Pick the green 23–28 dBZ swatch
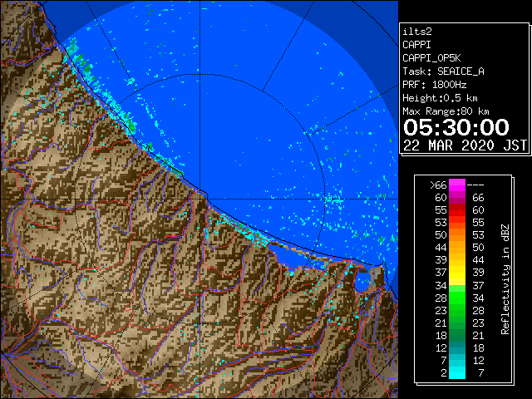This screenshot has width=532, height=399. tap(457, 310)
